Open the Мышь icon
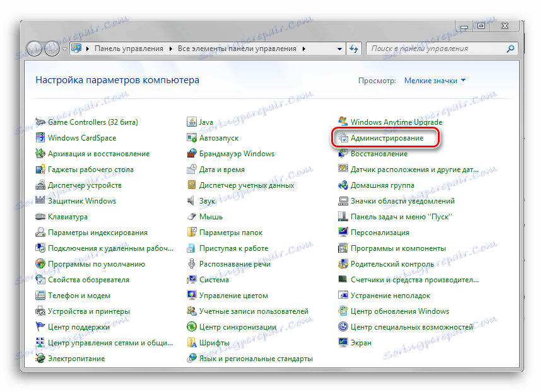545x392 pixels. (192, 217)
